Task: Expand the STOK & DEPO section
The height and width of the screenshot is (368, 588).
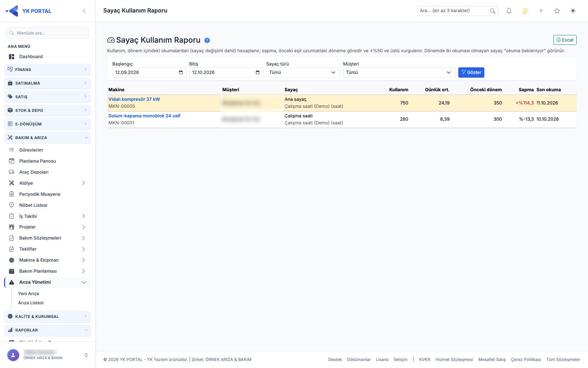Action: pos(48,110)
